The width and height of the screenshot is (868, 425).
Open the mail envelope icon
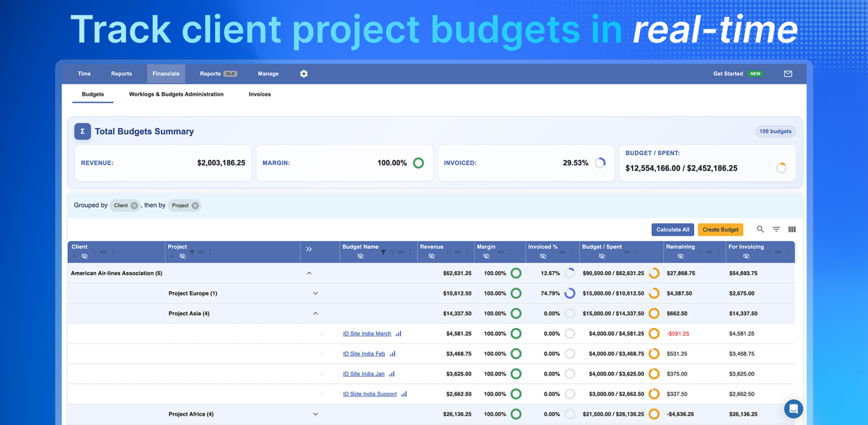pos(788,74)
